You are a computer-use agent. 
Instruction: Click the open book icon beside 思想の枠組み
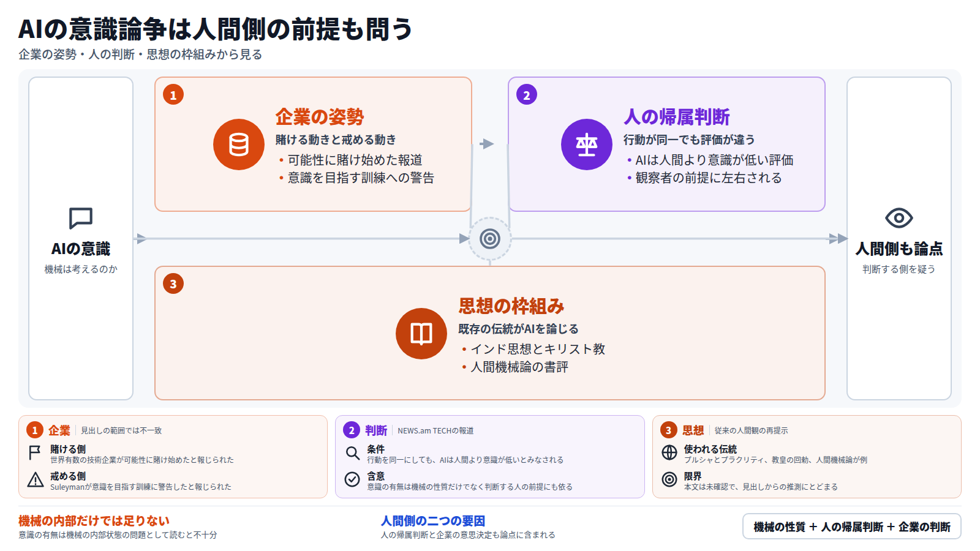coord(421,334)
